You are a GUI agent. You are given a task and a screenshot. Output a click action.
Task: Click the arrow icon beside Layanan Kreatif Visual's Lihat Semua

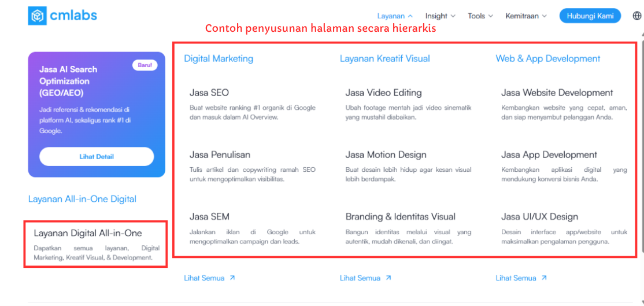(388, 278)
